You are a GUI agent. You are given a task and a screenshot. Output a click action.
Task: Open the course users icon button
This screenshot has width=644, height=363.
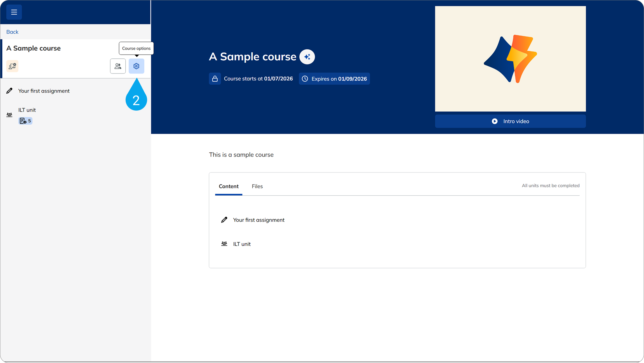pyautogui.click(x=118, y=66)
